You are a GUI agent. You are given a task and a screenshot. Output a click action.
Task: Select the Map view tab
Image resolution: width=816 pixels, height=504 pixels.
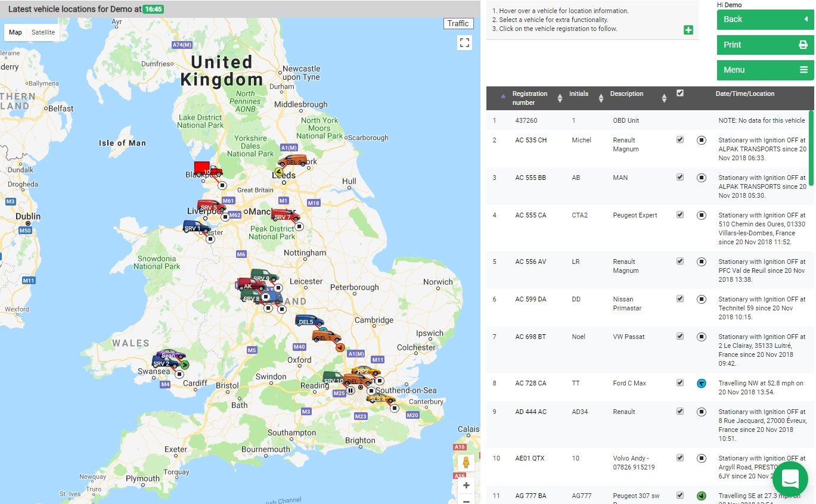(x=15, y=32)
